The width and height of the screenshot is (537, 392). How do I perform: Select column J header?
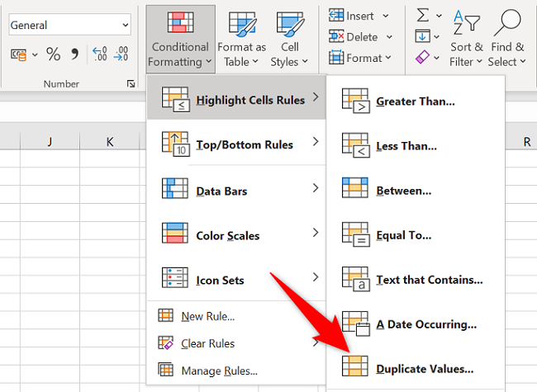pos(50,141)
